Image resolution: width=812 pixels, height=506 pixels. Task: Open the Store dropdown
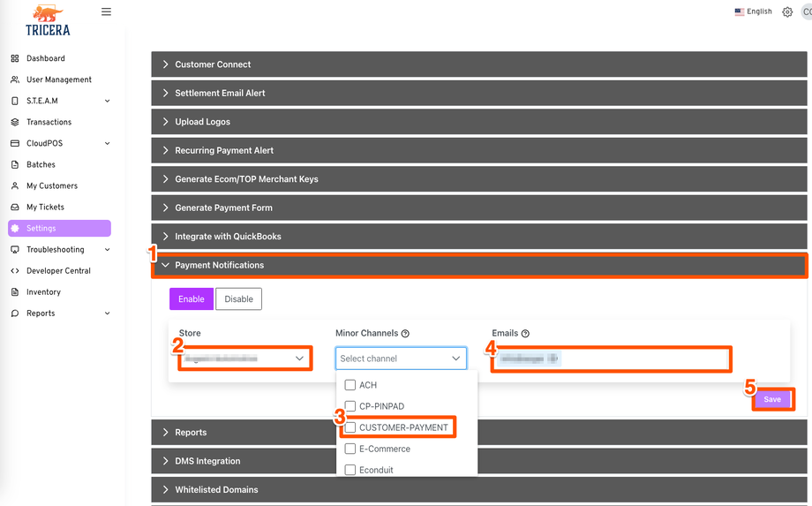pyautogui.click(x=244, y=359)
